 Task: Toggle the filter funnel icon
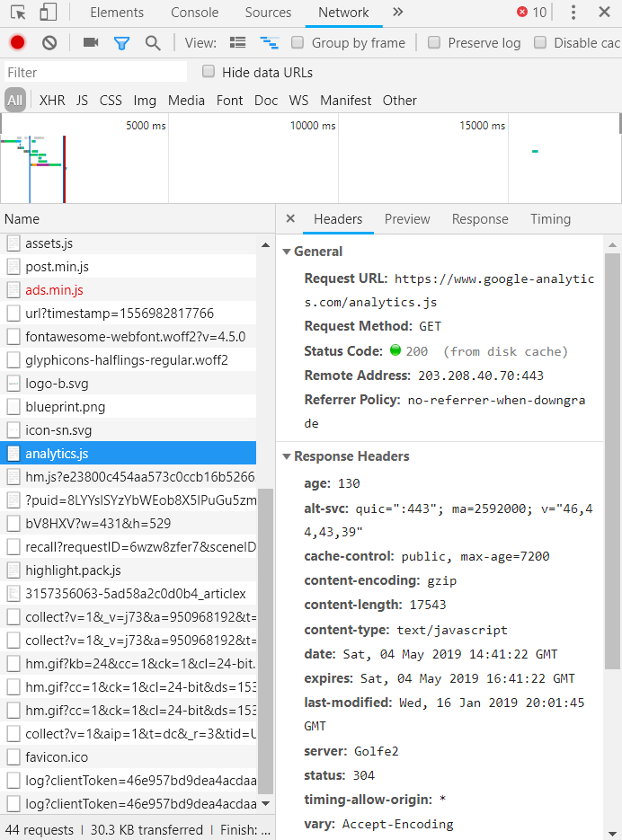click(121, 43)
